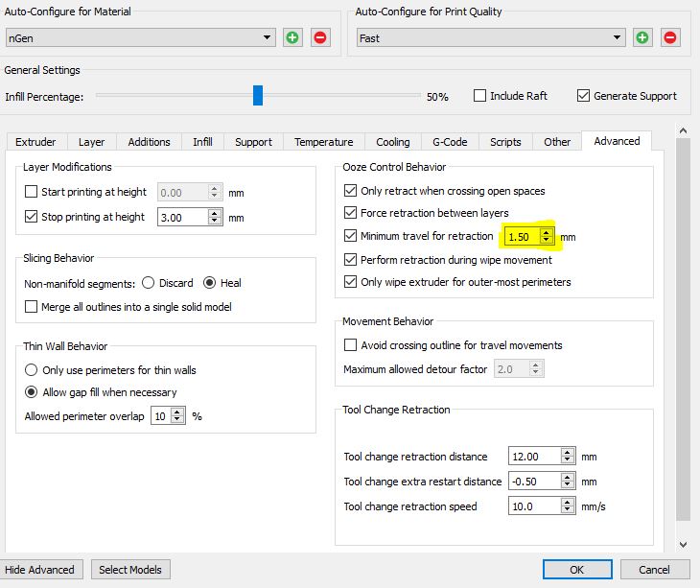Click red remove icon beside nGen material
700x588 pixels.
(320, 37)
